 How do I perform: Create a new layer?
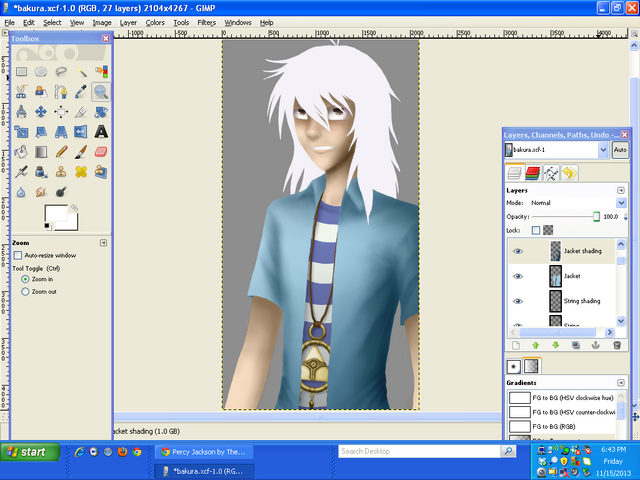[516, 346]
